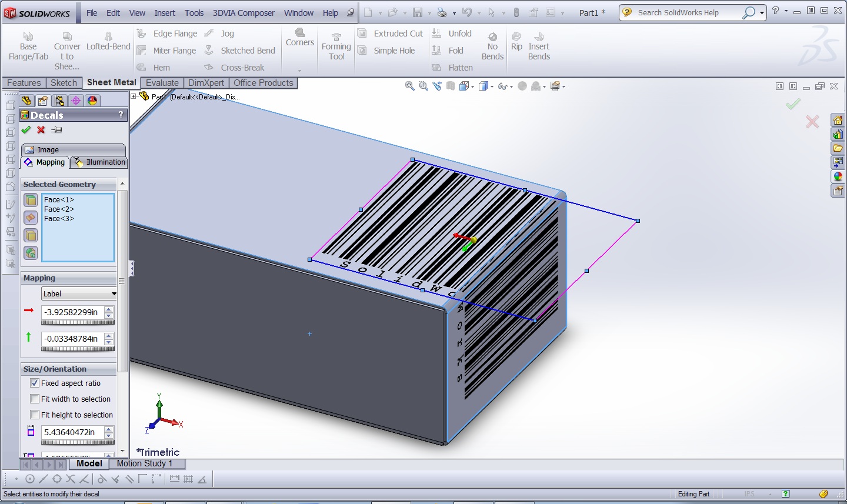Increment the vertical offset spinner up

point(109,336)
